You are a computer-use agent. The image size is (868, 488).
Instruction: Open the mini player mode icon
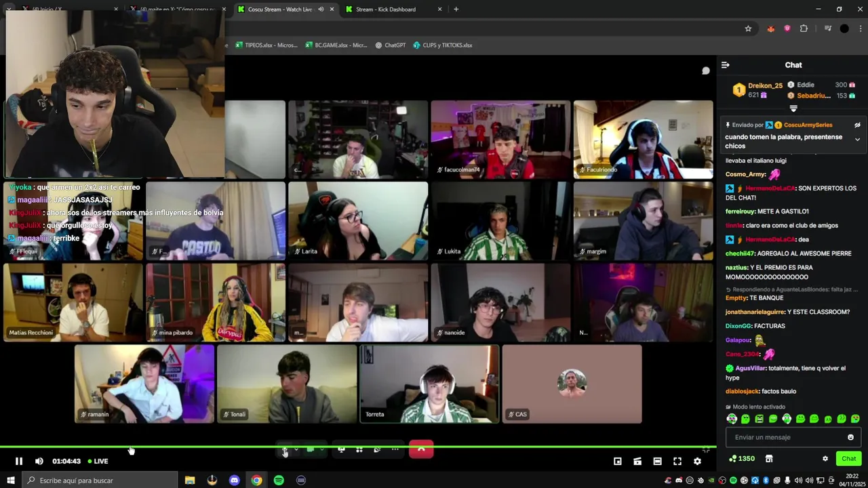tap(618, 461)
